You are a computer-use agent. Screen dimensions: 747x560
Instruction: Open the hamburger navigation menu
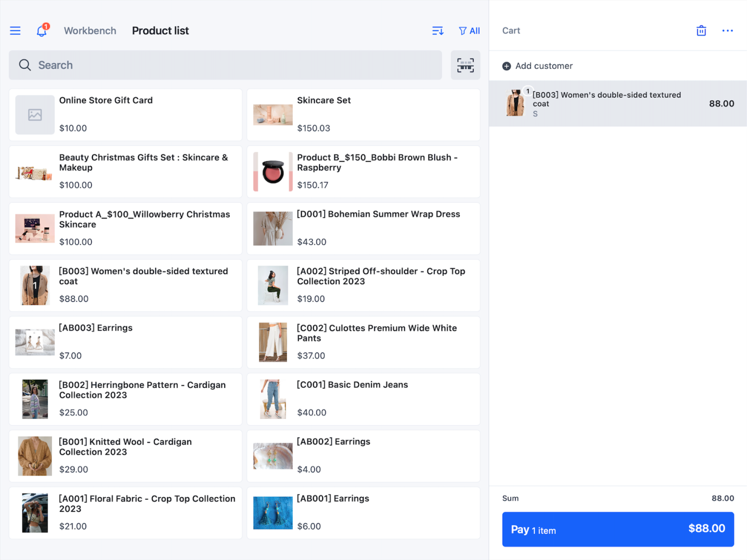[x=15, y=31]
